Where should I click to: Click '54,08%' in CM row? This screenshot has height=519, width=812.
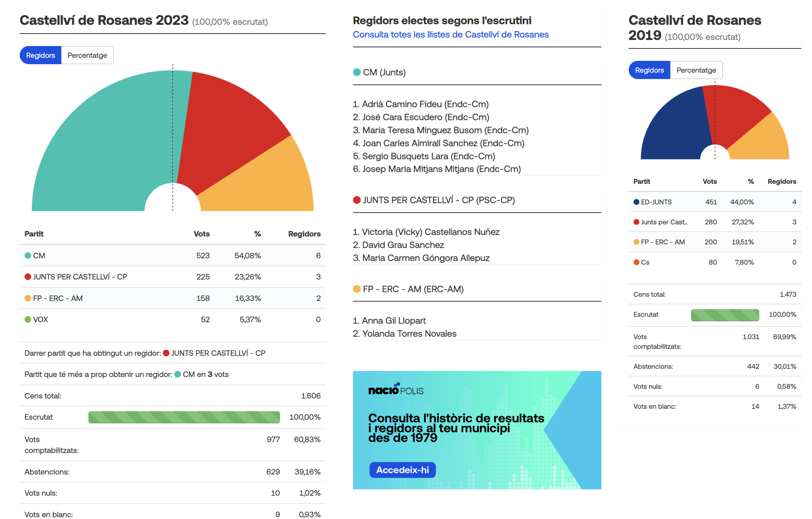pyautogui.click(x=247, y=256)
